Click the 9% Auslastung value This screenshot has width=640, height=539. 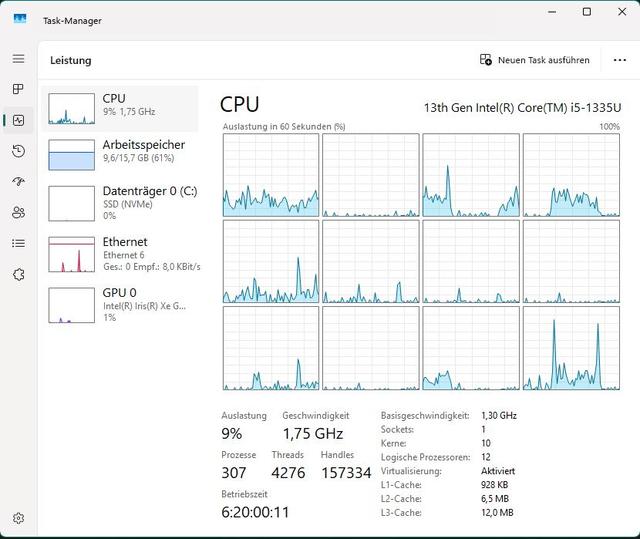[231, 433]
